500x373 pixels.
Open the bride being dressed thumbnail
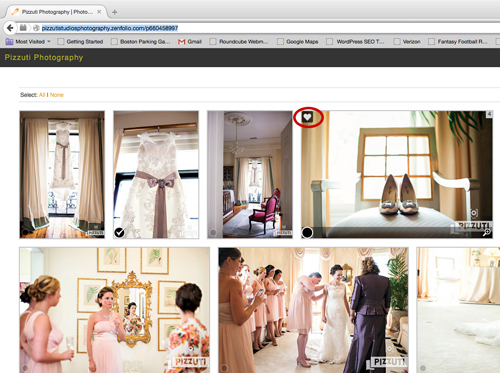pyautogui.click(x=313, y=310)
